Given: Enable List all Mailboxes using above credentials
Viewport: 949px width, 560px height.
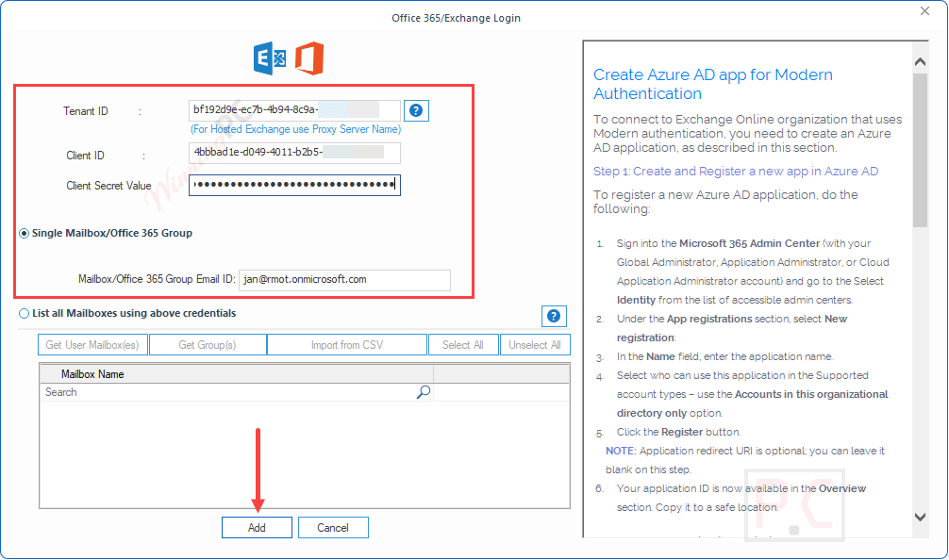Looking at the screenshot, I should tap(23, 313).
